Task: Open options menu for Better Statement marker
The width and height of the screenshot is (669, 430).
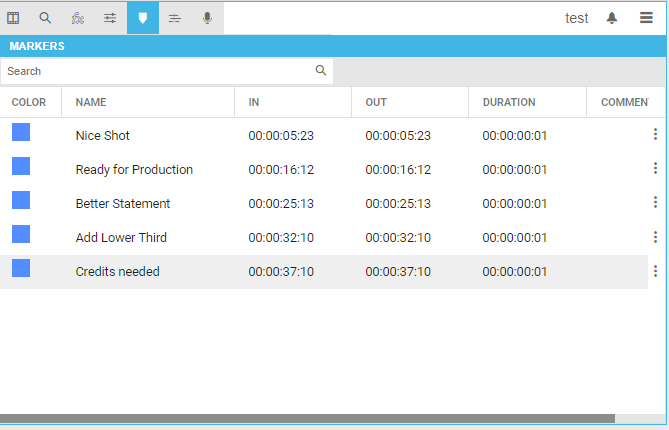Action: coord(655,203)
